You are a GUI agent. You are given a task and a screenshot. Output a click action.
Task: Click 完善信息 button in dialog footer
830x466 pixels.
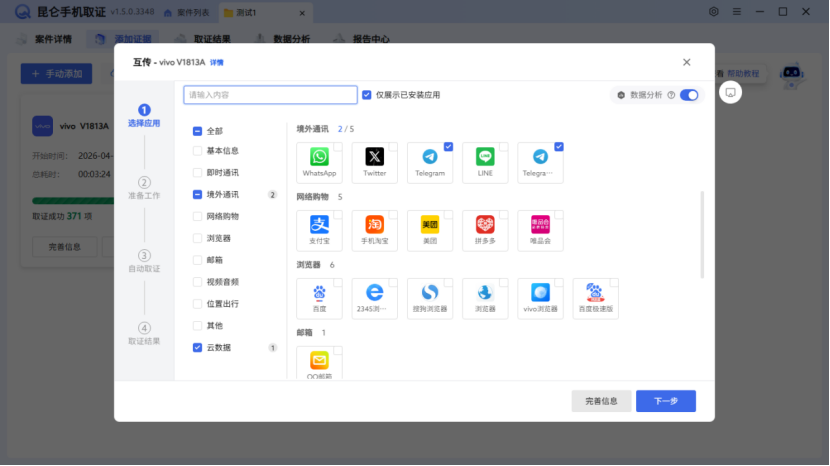(601, 401)
